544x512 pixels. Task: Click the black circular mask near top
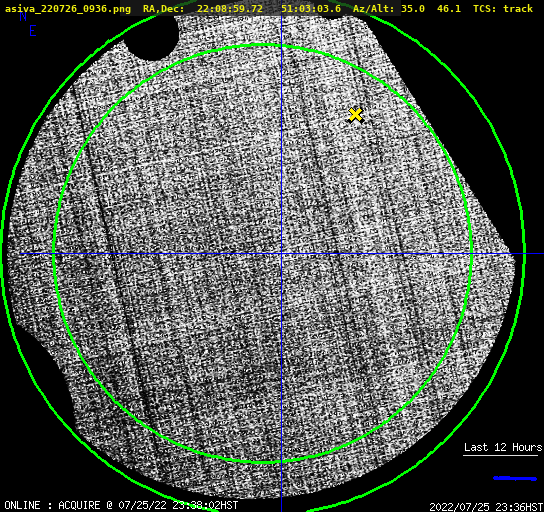[152, 36]
